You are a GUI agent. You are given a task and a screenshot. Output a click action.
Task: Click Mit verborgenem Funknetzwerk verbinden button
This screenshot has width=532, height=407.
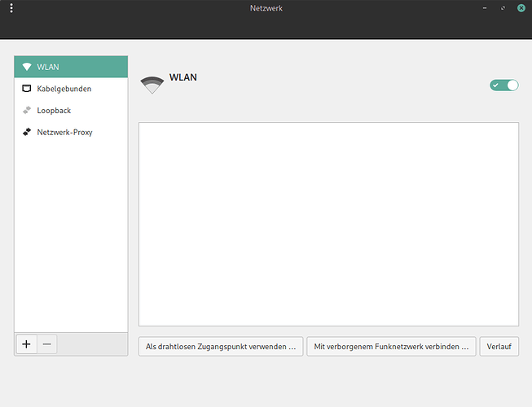click(x=391, y=347)
